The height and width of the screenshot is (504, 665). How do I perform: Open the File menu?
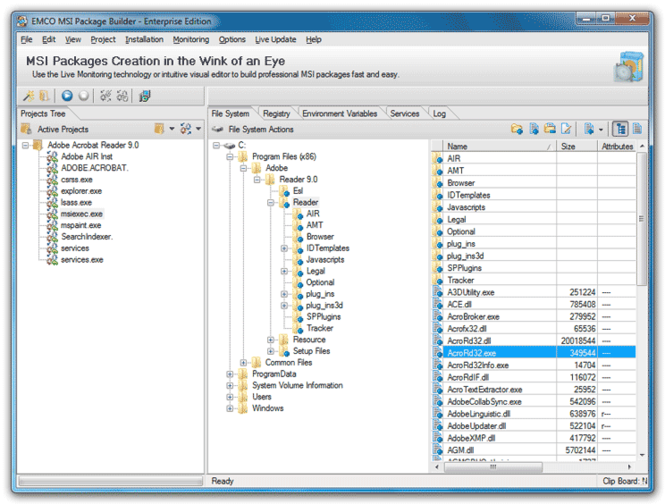pos(26,39)
